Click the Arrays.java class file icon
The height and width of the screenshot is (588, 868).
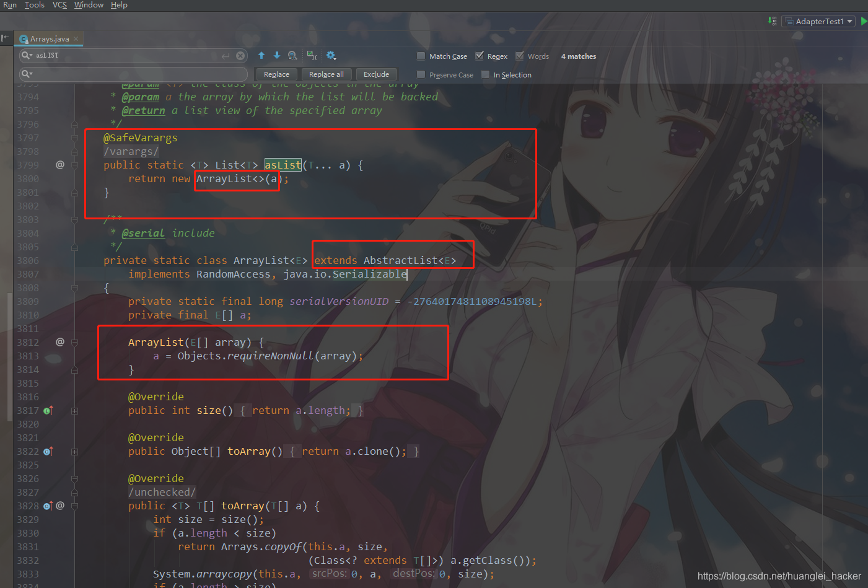(24, 39)
